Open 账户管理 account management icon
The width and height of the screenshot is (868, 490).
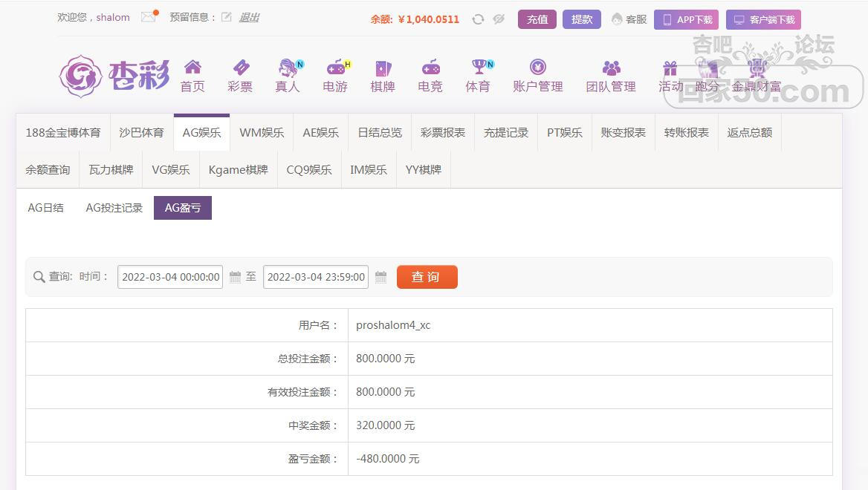(537, 68)
